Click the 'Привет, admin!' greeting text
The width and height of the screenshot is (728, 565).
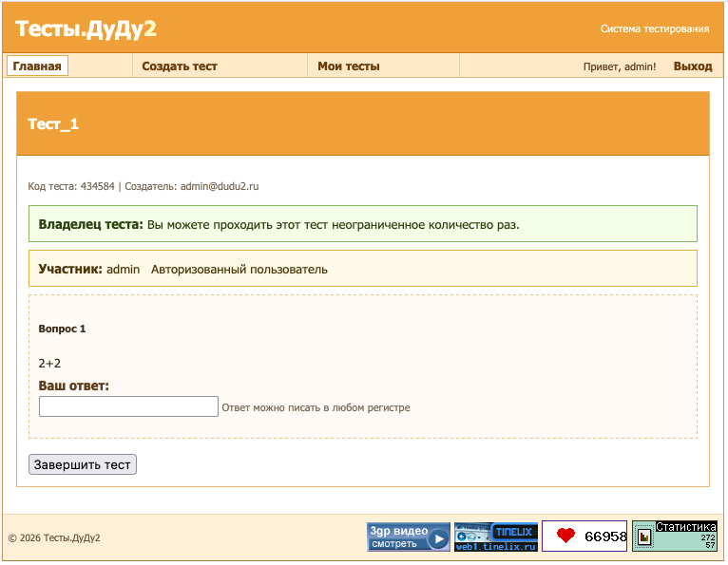pyautogui.click(x=620, y=66)
